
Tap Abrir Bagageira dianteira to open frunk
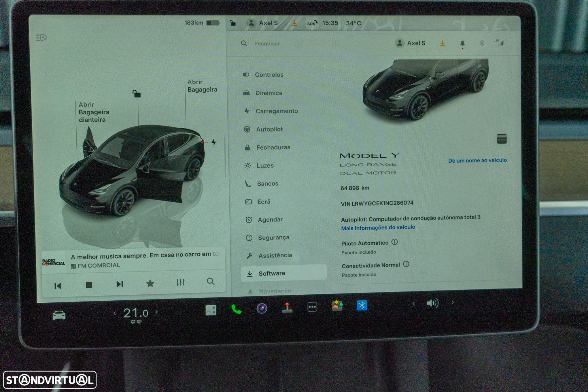pos(94,112)
